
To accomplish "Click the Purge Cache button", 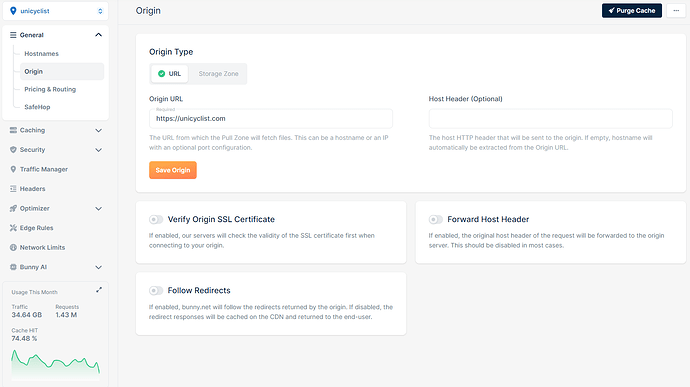I will (x=631, y=11).
